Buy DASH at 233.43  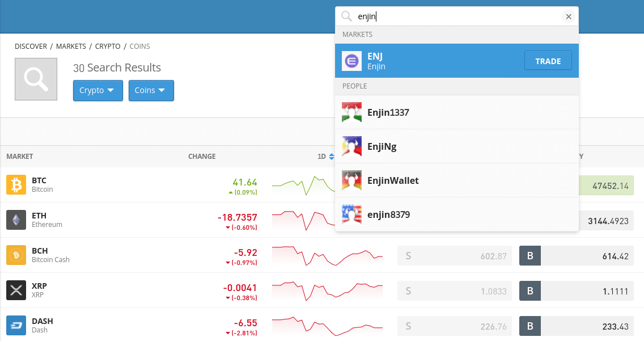(x=576, y=326)
